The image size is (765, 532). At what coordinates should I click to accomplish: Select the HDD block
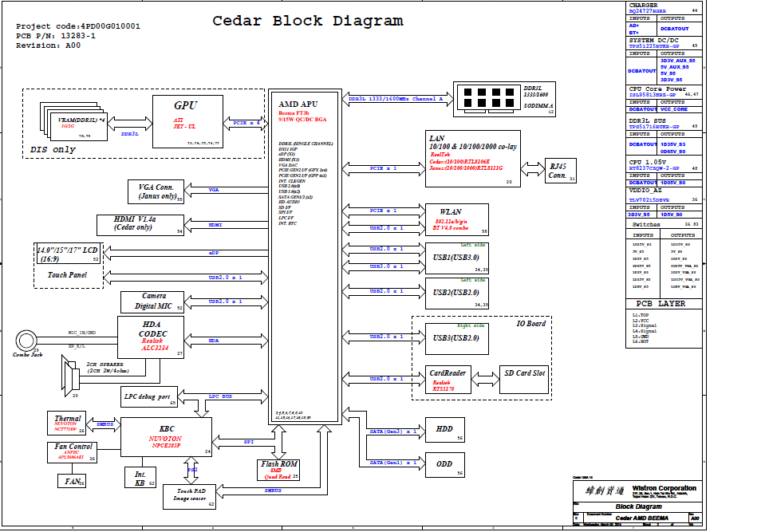click(444, 429)
